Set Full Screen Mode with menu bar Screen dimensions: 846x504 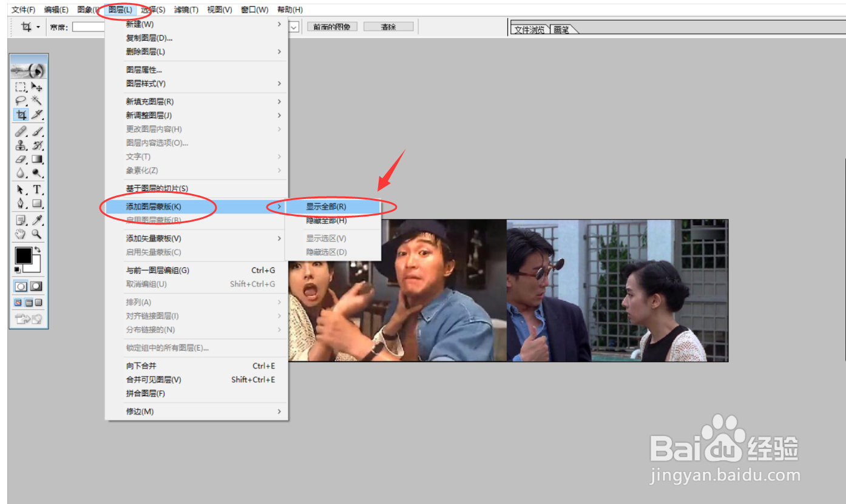[x=29, y=303]
